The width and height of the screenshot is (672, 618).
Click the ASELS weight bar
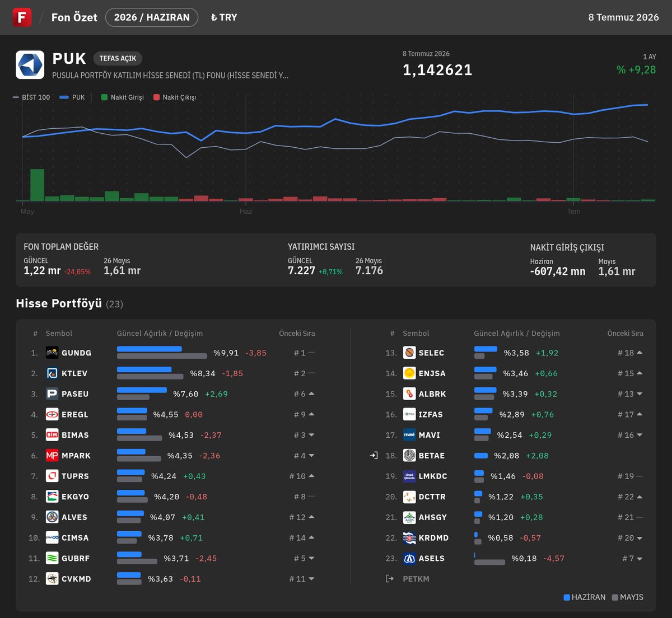489,558
